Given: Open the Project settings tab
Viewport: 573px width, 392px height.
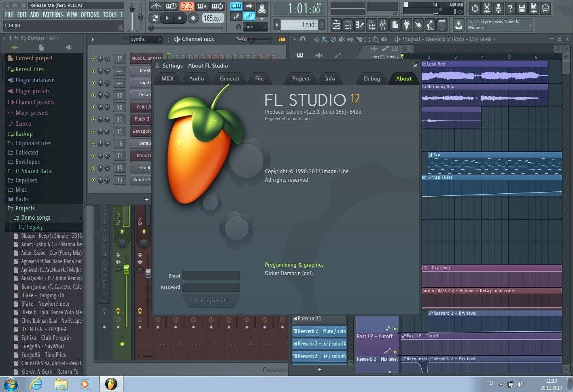Looking at the screenshot, I should click(301, 78).
